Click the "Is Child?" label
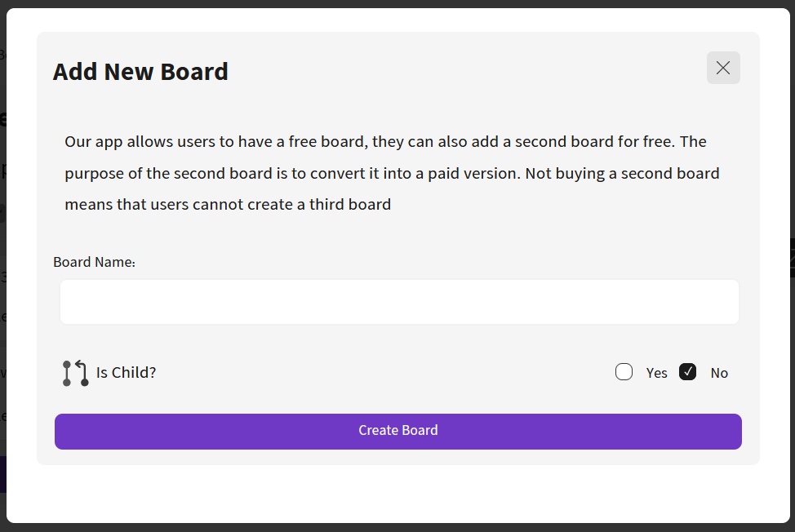 point(126,373)
